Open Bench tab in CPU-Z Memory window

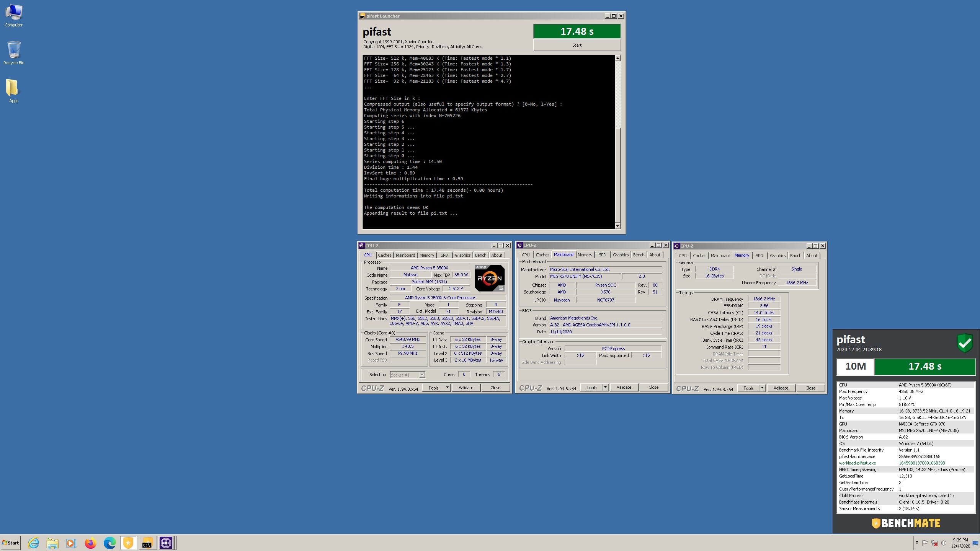click(x=795, y=256)
